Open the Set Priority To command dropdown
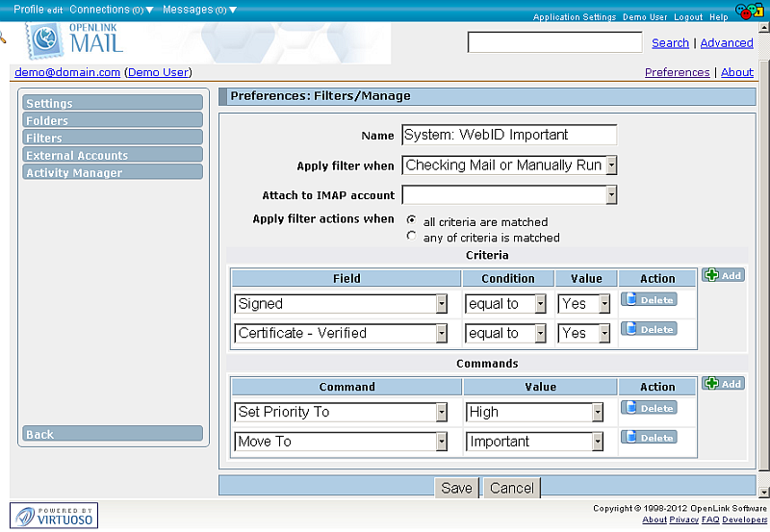770x532 pixels. point(341,413)
